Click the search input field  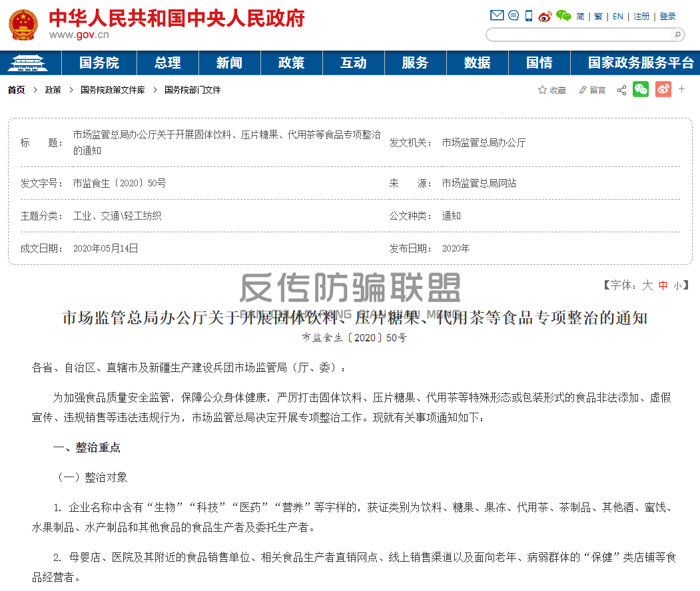(x=578, y=35)
